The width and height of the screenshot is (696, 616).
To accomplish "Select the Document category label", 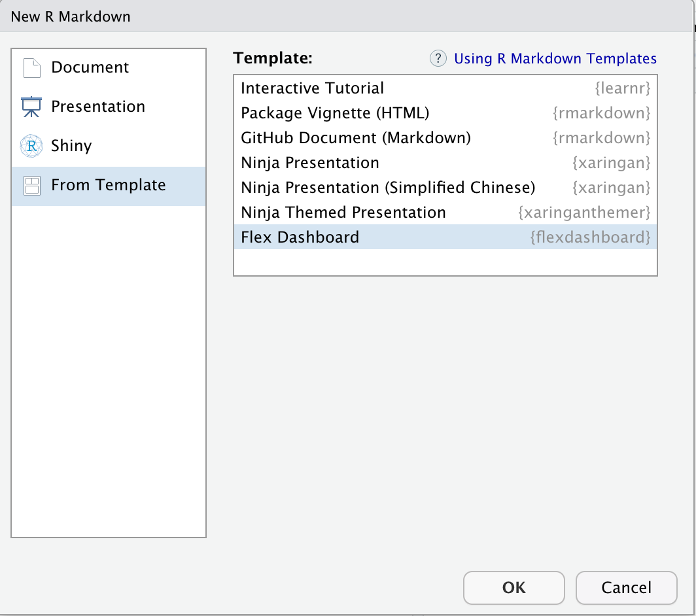I will click(90, 67).
